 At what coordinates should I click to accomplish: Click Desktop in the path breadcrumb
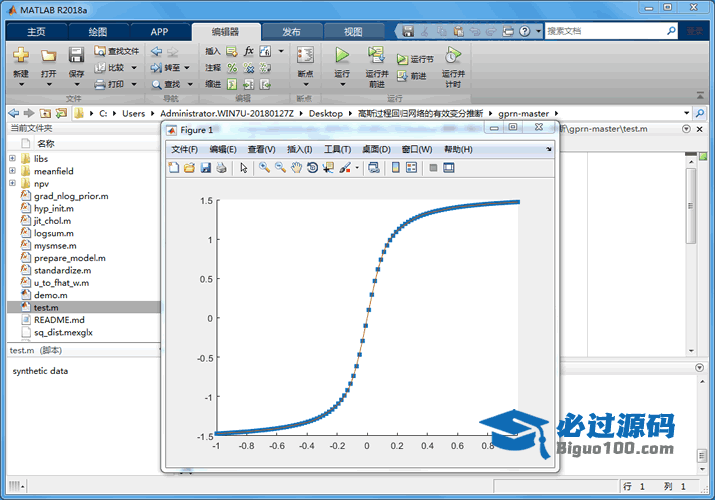click(x=326, y=113)
